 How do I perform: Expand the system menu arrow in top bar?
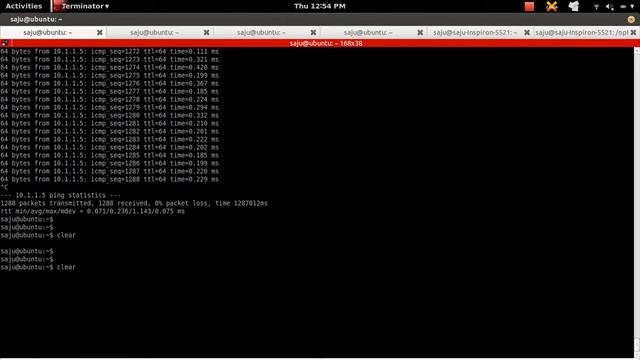pos(632,7)
